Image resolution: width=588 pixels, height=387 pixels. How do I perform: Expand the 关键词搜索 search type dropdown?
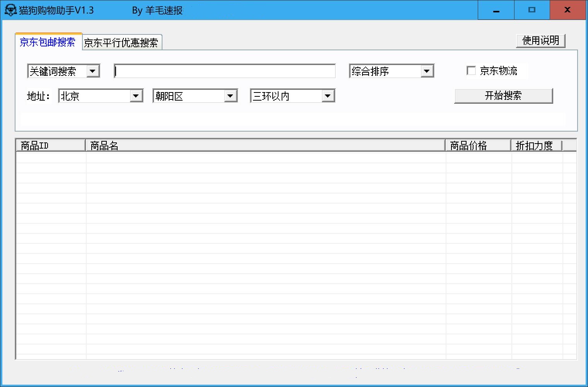pos(92,71)
